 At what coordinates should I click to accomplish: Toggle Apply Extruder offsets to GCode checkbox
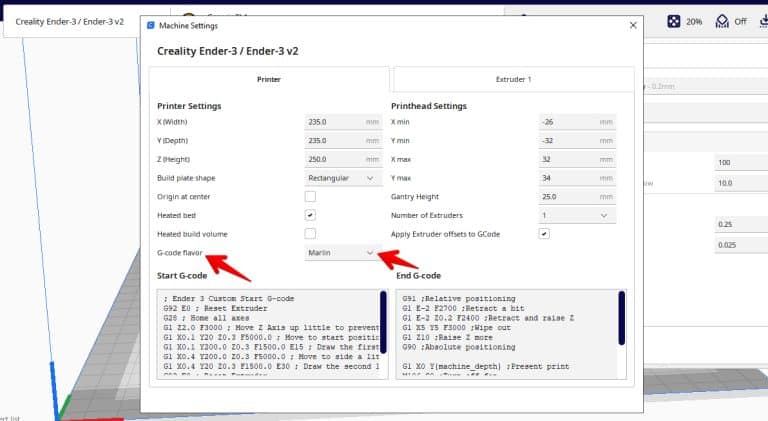pos(544,234)
